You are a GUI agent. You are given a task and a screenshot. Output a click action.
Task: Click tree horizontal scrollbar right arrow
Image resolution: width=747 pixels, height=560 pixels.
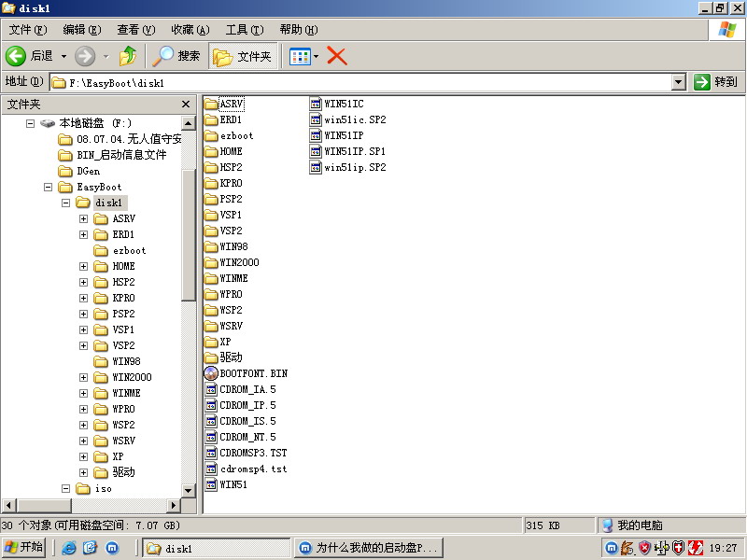tap(174, 505)
